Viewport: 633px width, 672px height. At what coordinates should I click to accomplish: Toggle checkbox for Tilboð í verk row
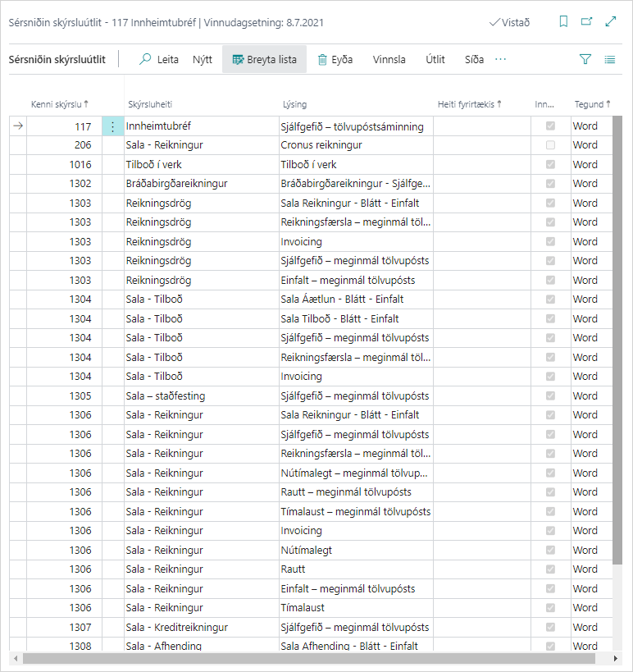(x=550, y=165)
